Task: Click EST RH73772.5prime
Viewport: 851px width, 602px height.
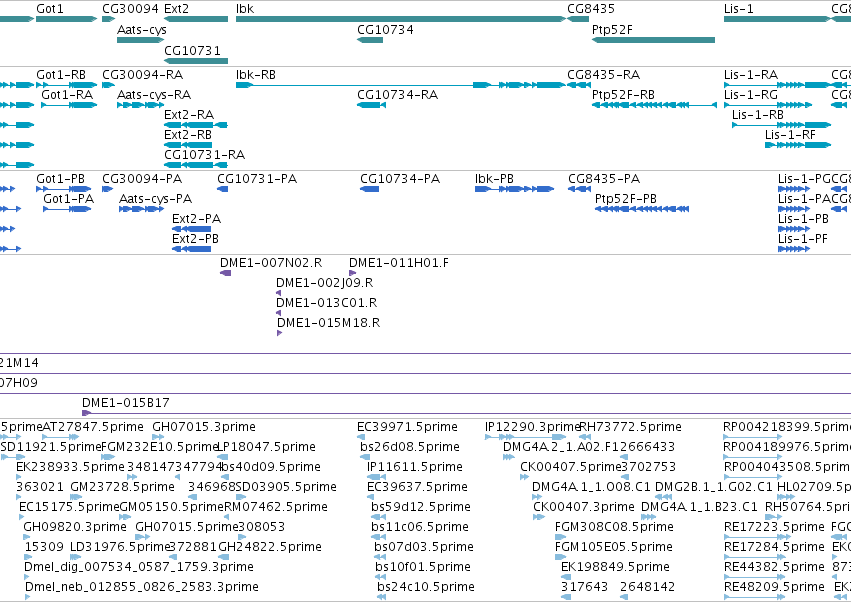Action: (x=585, y=436)
